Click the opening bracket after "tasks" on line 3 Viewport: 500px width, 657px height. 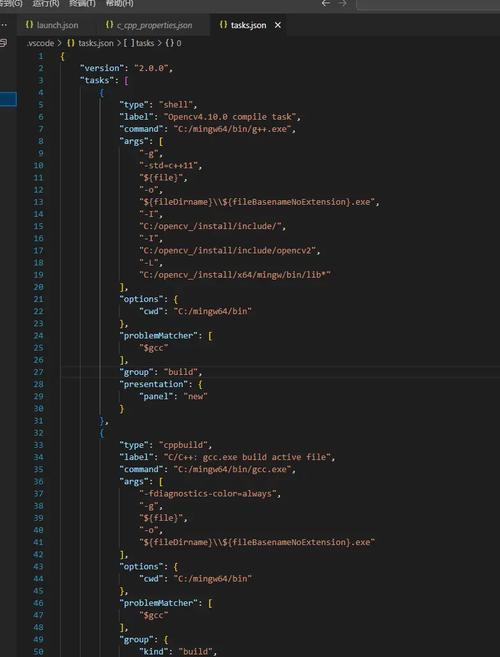tap(126, 80)
